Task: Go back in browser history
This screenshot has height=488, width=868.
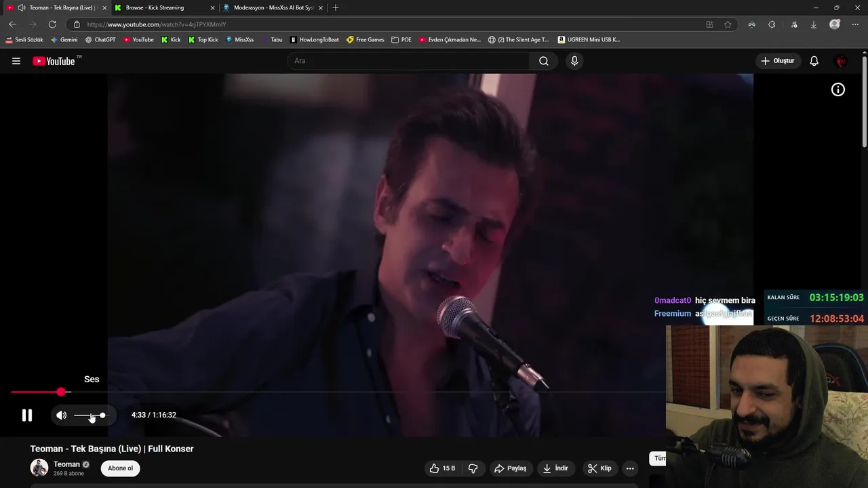Action: 12,24
